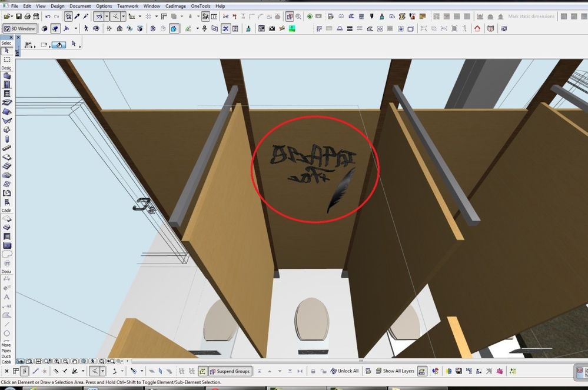This screenshot has width=588, height=390.
Task: Click Suspend Groups button
Action: point(230,371)
